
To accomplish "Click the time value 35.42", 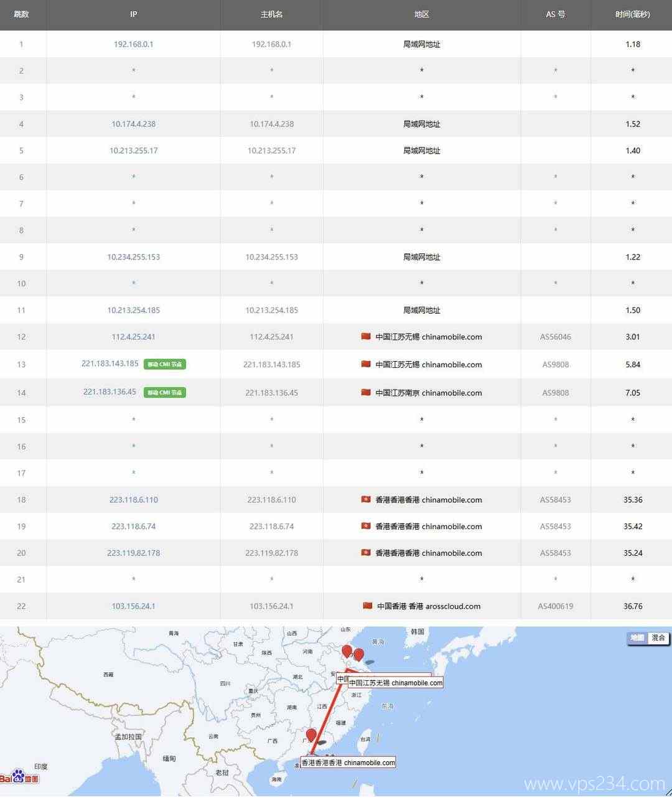I will [633, 527].
